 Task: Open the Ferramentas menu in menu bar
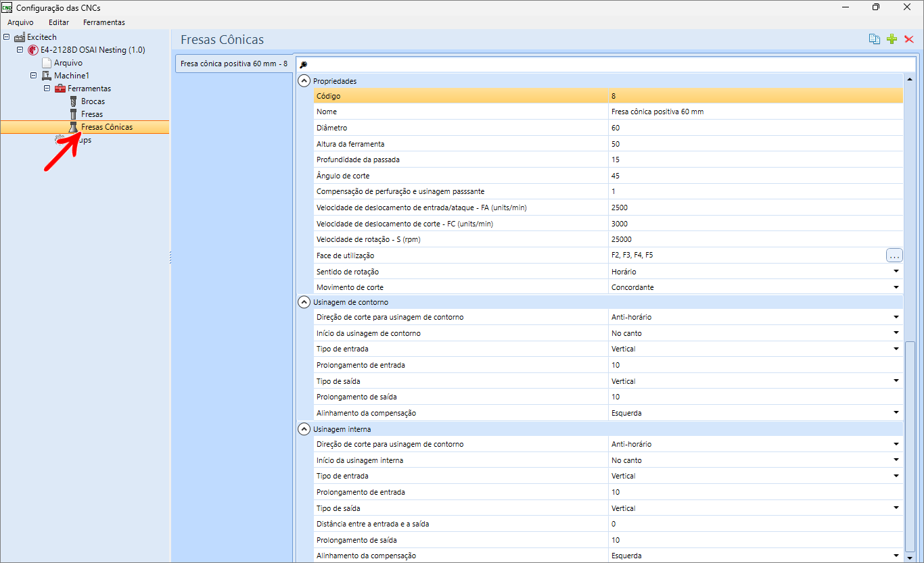104,22
